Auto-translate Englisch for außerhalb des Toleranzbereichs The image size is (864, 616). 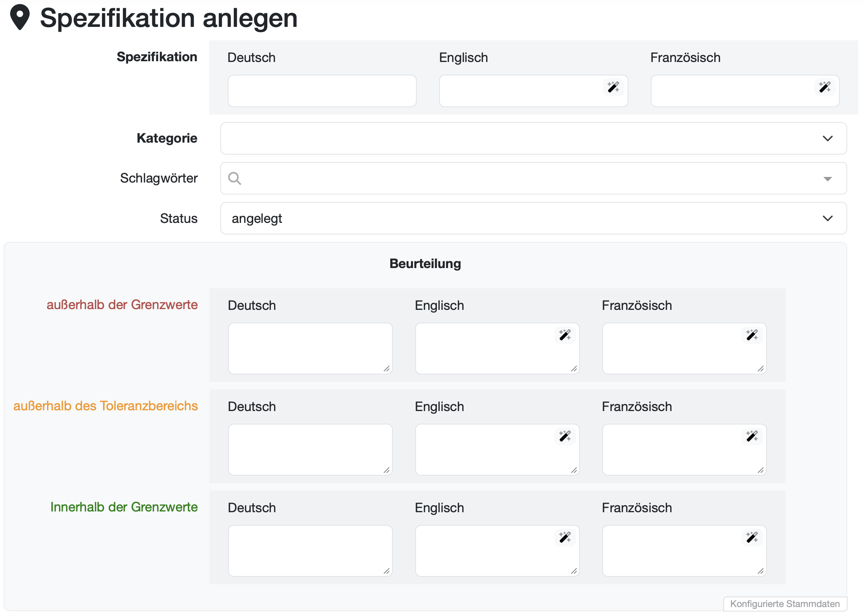[565, 436]
